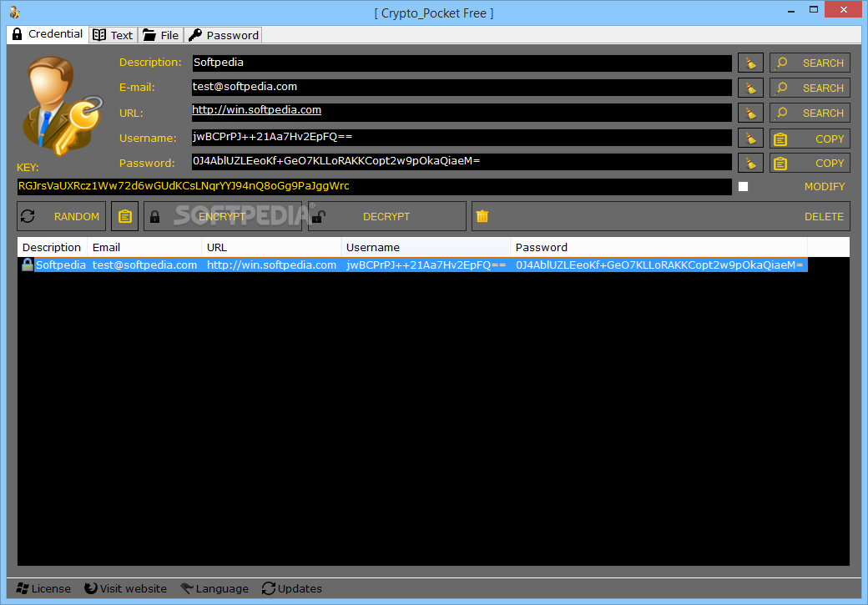Sort by Username column header
868x605 pixels.
426,248
